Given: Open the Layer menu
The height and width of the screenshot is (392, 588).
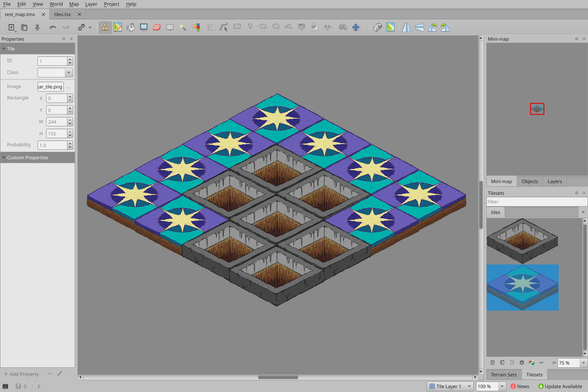Looking at the screenshot, I should tap(91, 4).
